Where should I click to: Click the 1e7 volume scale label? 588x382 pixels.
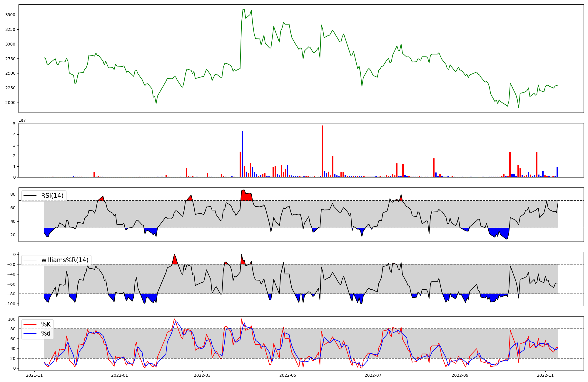22,120
